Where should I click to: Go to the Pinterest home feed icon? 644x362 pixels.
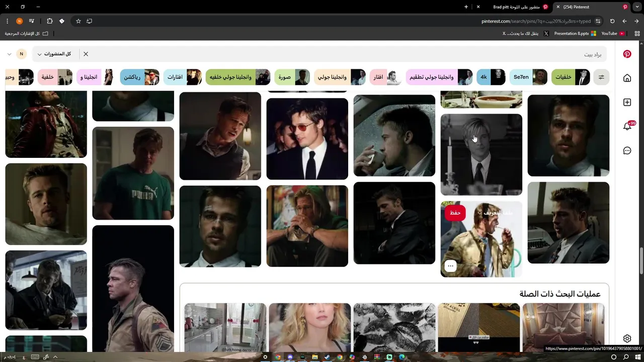pos(627,78)
